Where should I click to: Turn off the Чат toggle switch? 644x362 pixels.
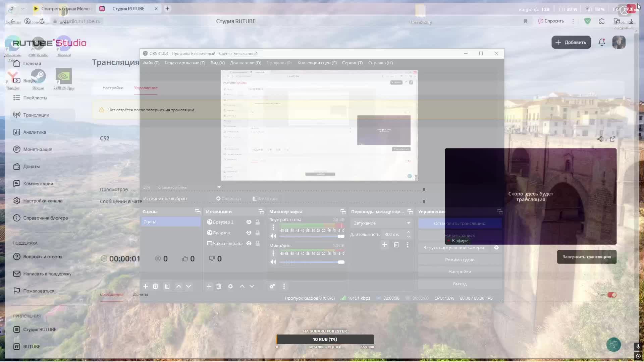pos(612,295)
